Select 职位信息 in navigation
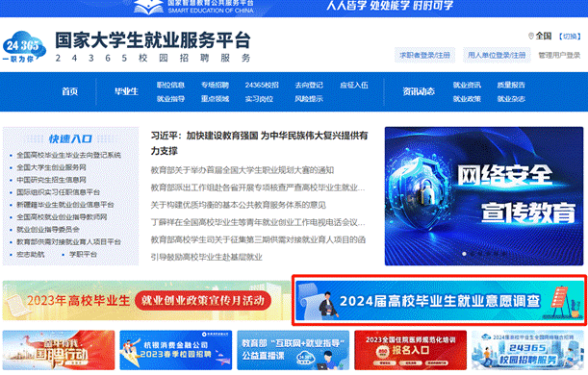 tap(170, 85)
